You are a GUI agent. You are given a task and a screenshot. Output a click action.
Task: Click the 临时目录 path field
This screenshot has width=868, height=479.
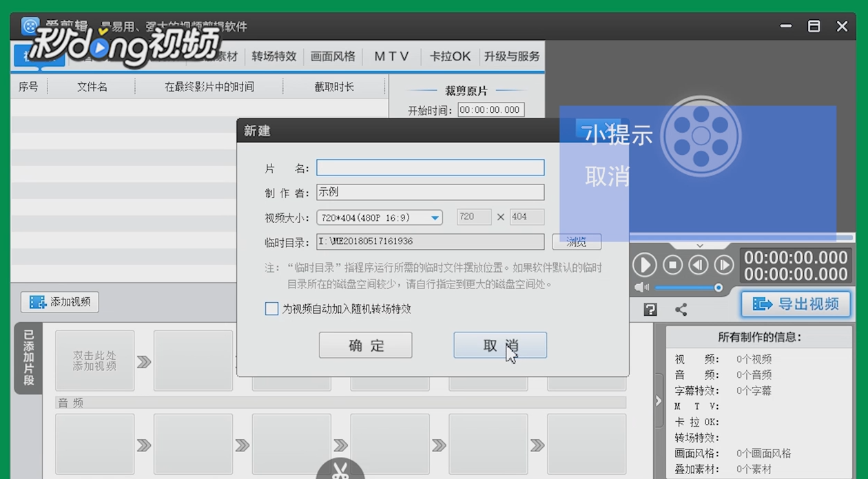point(430,242)
